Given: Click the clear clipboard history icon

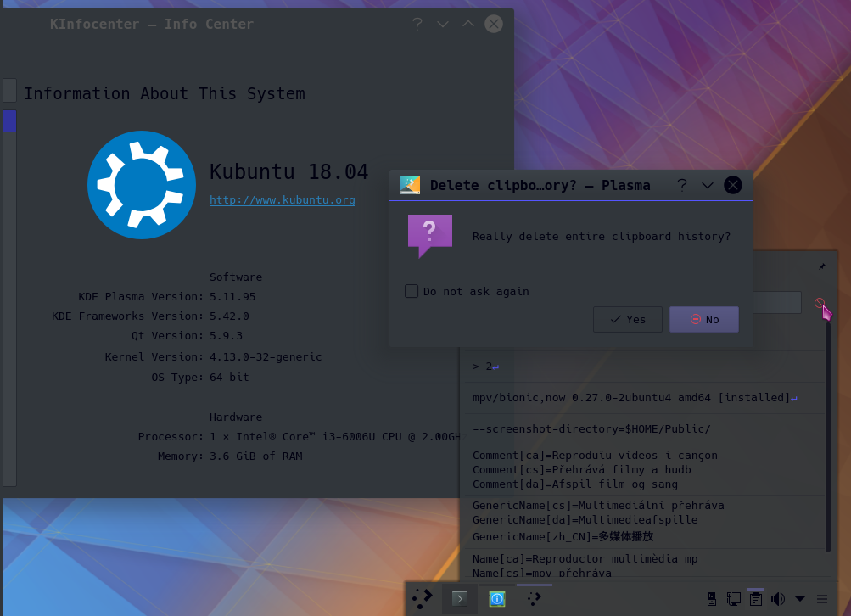Looking at the screenshot, I should click(x=820, y=303).
